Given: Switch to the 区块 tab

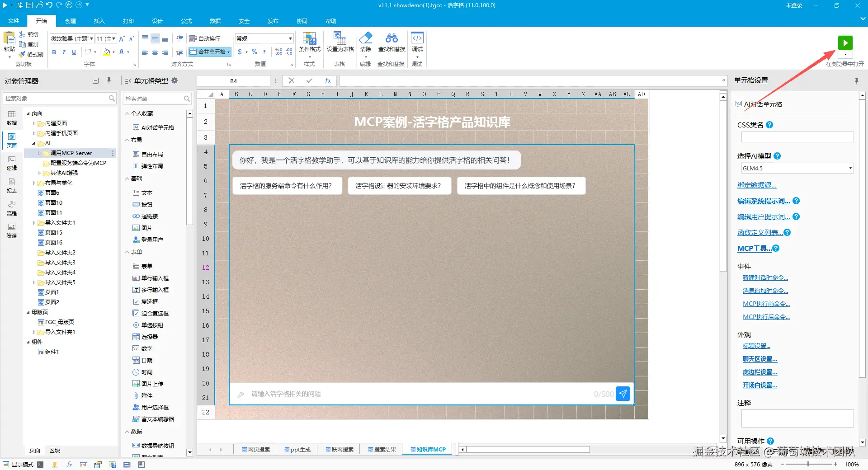Looking at the screenshot, I should click(55, 450).
